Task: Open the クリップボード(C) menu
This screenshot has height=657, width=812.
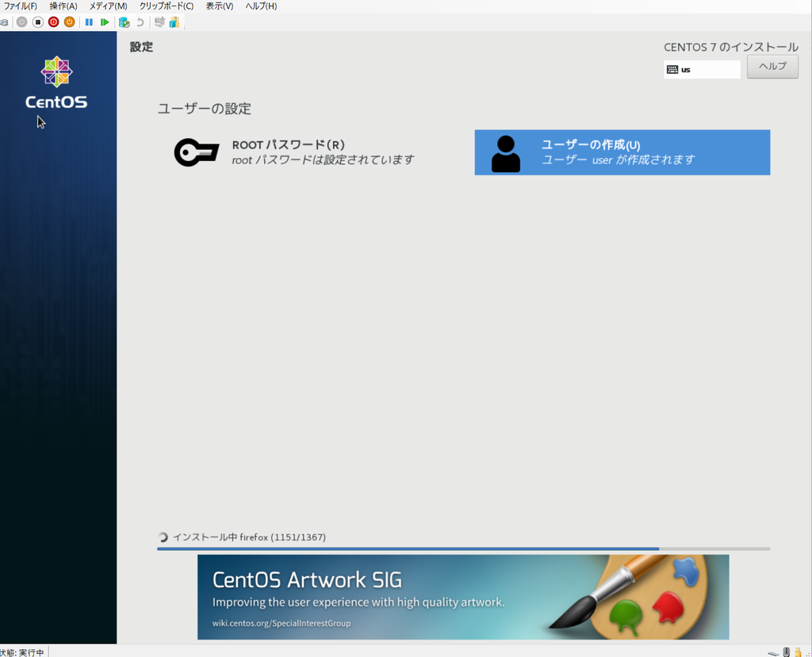Action: [167, 6]
